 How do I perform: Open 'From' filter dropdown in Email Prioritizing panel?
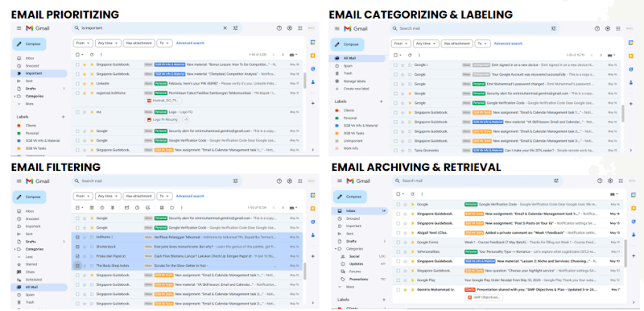point(83,43)
